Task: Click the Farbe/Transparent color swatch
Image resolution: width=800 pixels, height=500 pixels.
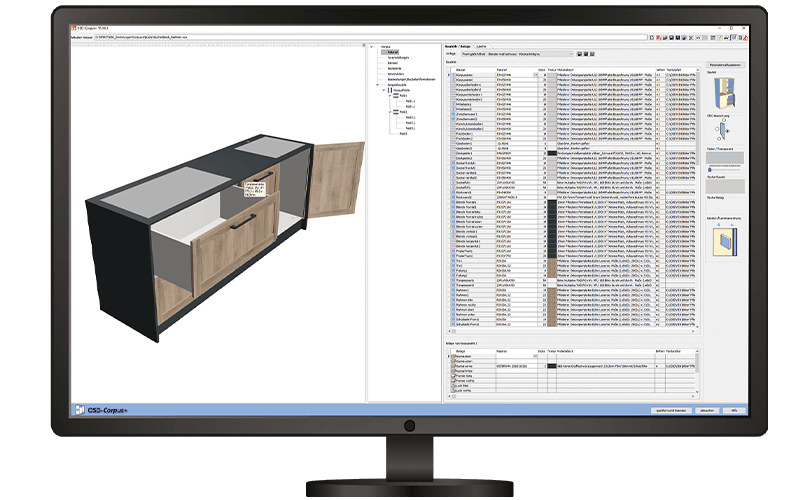Action: [x=725, y=158]
